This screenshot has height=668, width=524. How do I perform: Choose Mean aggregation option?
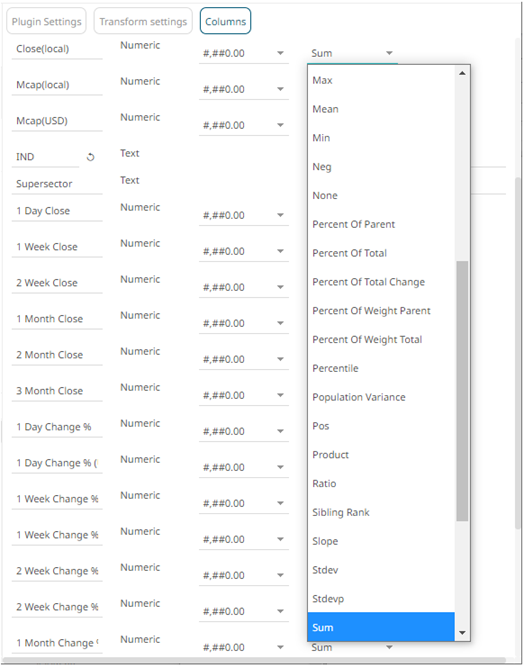pyautogui.click(x=381, y=109)
